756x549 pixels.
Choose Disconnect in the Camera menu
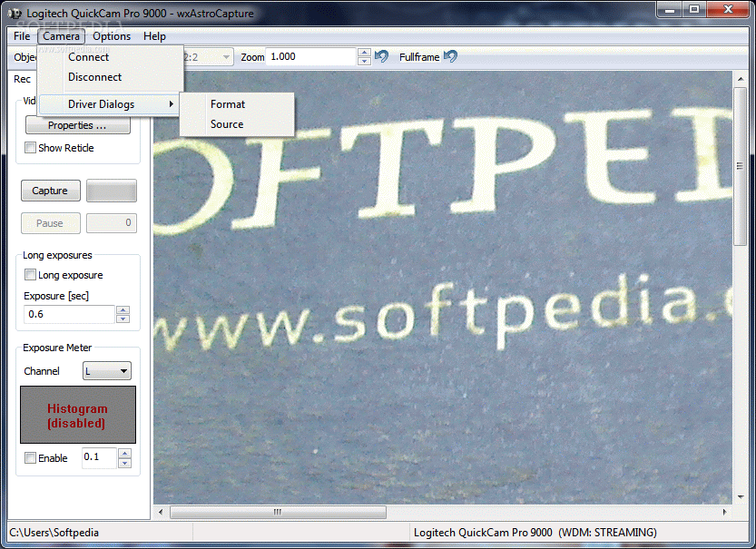coord(111,77)
